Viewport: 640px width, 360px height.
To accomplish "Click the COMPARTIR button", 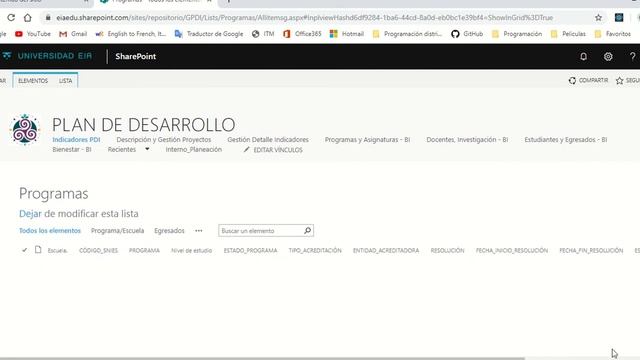I will [x=588, y=80].
